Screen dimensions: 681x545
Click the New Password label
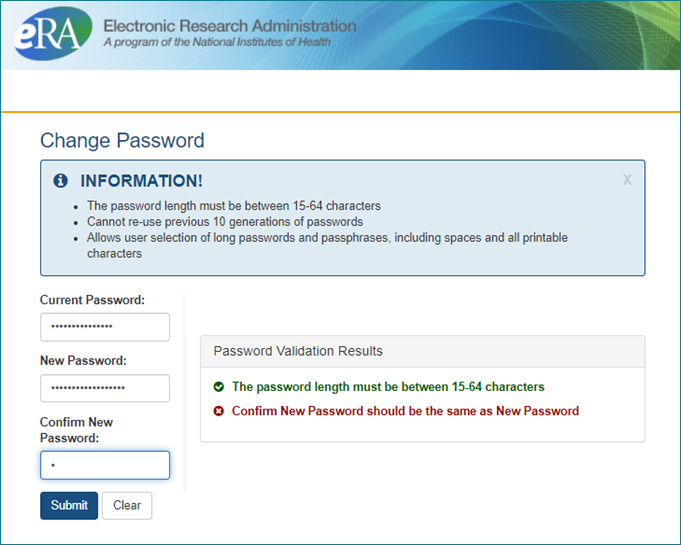tap(83, 361)
